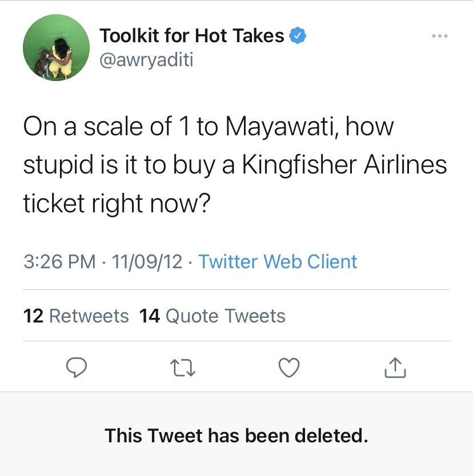The image size is (473, 476).
Task: Click the @awryaditi handle
Action: click(146, 59)
